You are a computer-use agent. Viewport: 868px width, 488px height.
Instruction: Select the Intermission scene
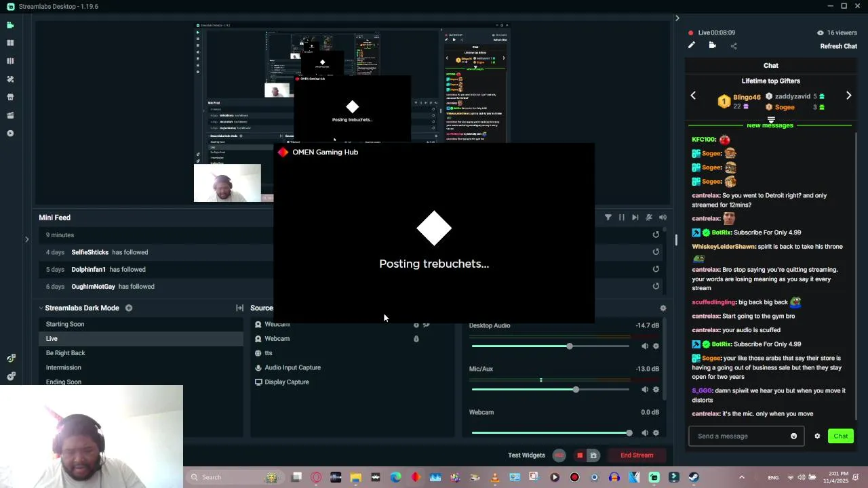click(141, 367)
